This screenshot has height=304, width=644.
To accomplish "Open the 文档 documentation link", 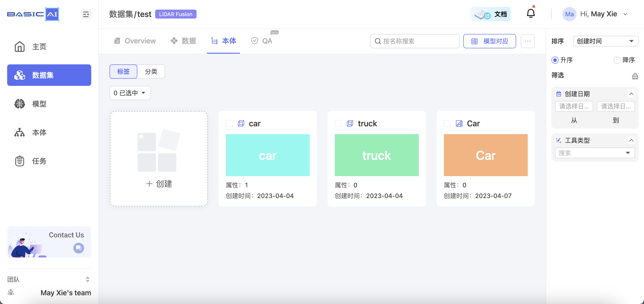I will [491, 14].
